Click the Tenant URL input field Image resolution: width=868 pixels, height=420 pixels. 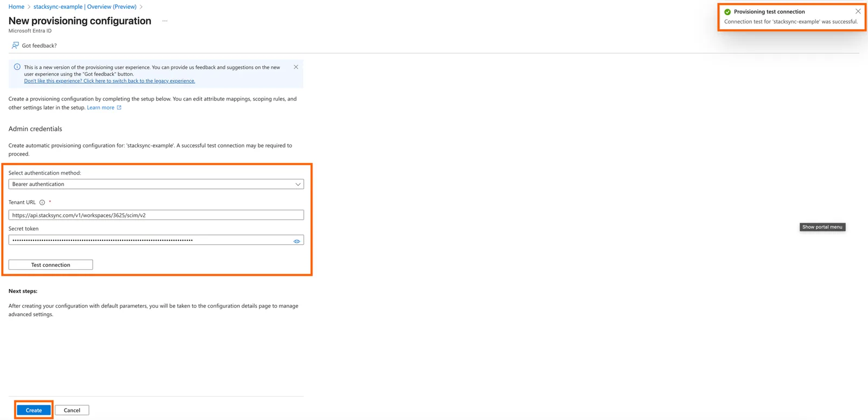[x=156, y=215]
